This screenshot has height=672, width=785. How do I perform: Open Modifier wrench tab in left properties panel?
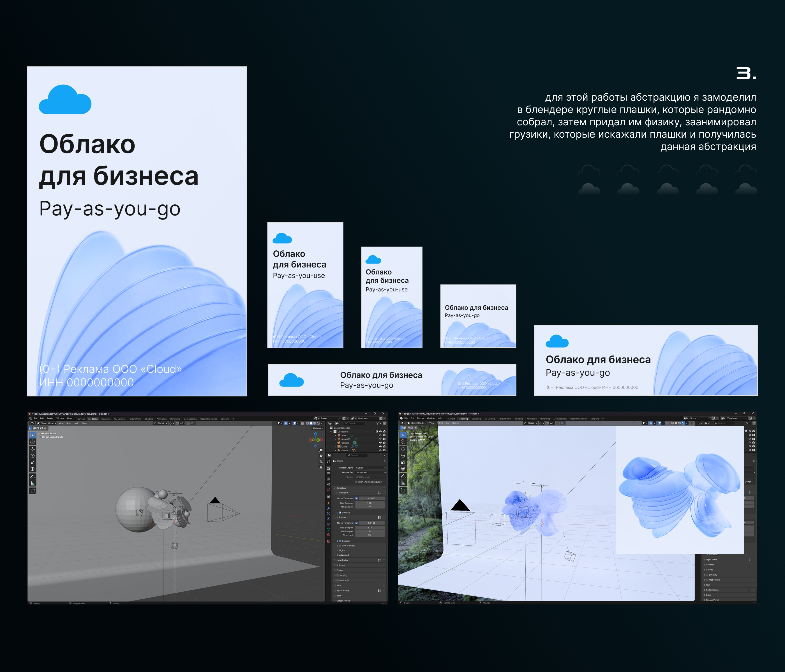329,508
